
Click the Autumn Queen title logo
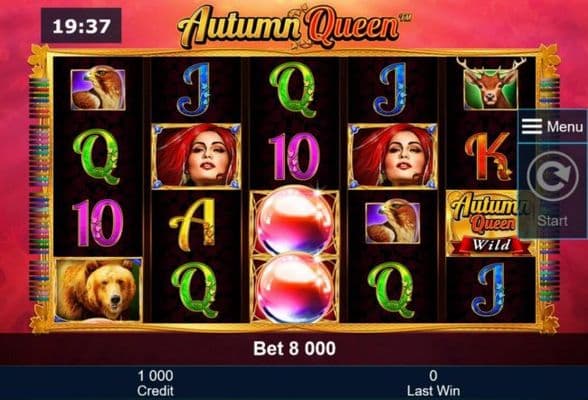point(293,26)
